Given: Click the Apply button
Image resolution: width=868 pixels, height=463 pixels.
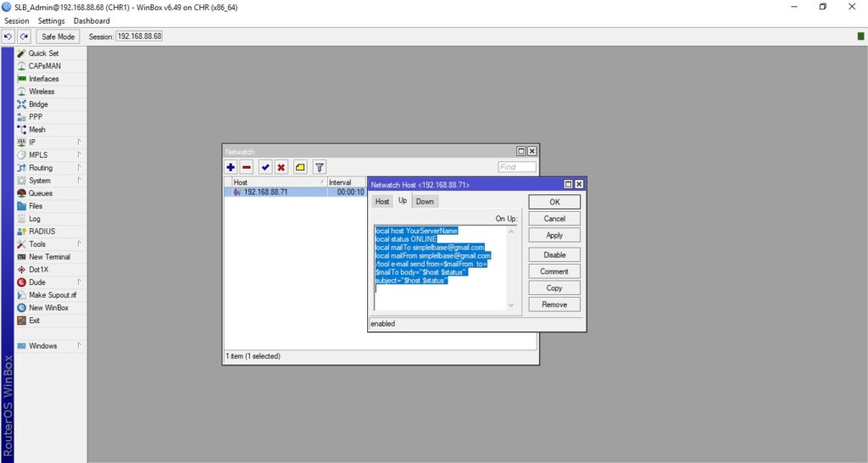Looking at the screenshot, I should 554,236.
